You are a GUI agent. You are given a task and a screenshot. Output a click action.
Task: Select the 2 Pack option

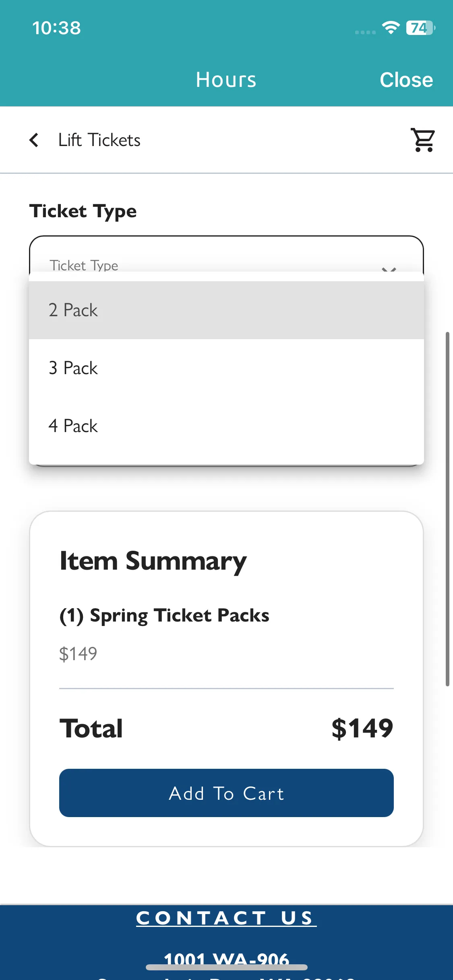tap(226, 310)
